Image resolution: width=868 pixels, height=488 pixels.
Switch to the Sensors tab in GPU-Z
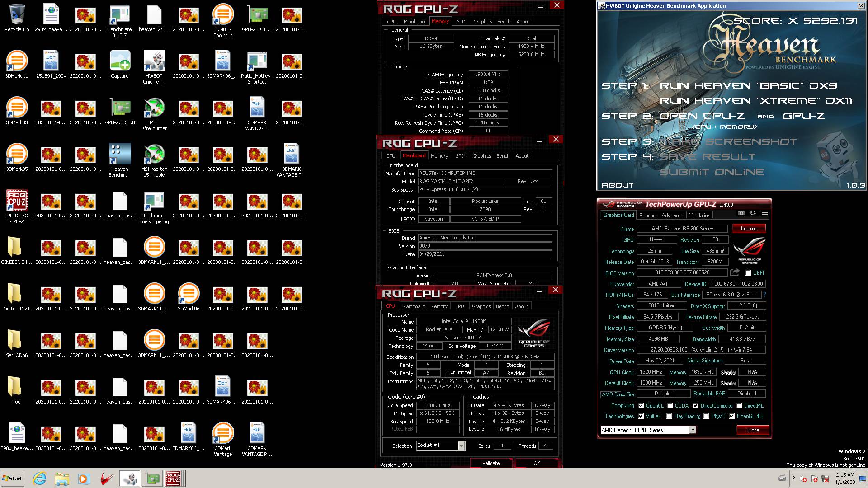[x=647, y=216]
